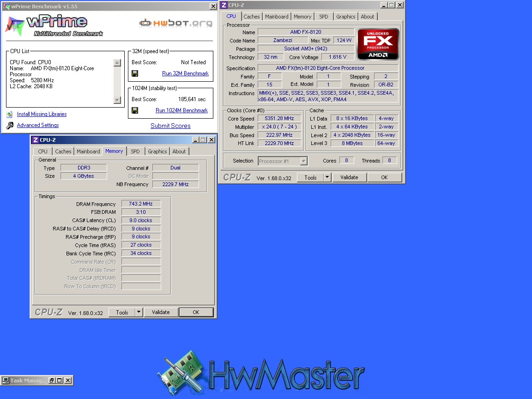Restore the minimized Task Manager window
Viewport: 532px width, 399px height.
pos(52,381)
